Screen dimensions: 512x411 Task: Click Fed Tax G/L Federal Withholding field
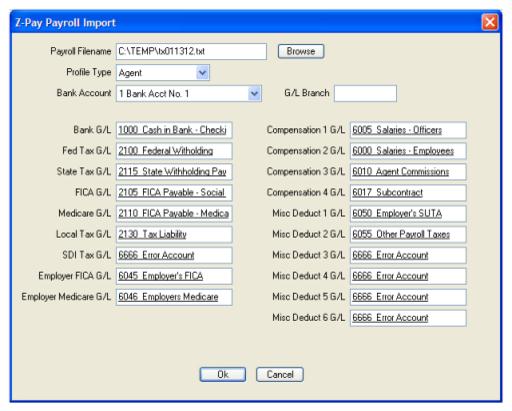(x=174, y=151)
